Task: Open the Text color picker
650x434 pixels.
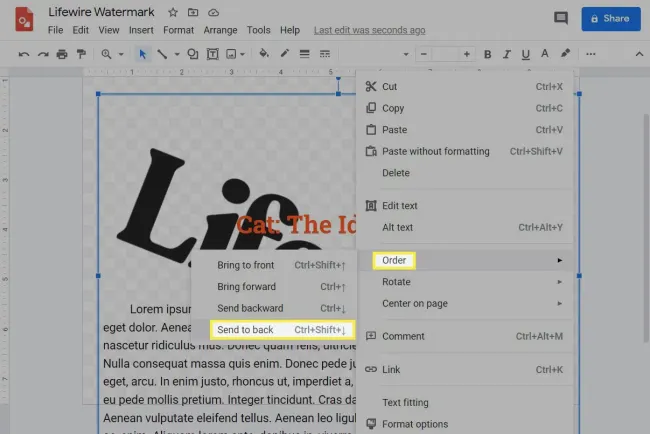Action: (x=545, y=54)
